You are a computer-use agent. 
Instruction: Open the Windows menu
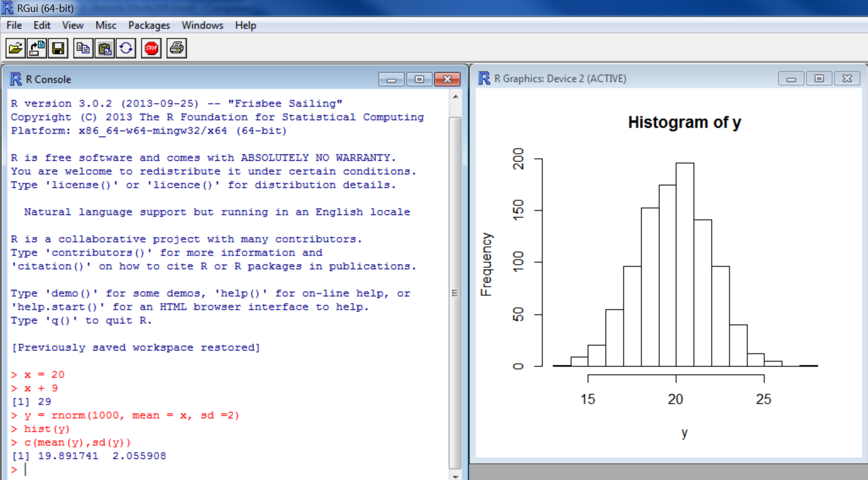(x=202, y=25)
